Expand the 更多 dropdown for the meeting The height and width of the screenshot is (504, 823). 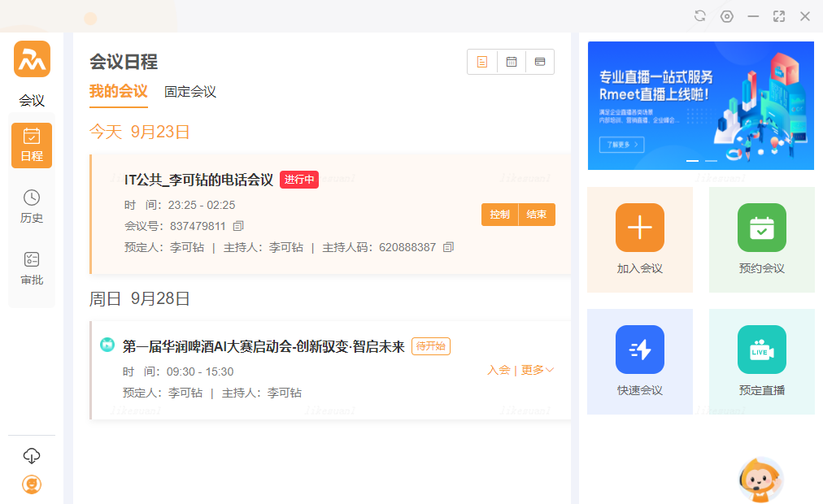point(538,370)
